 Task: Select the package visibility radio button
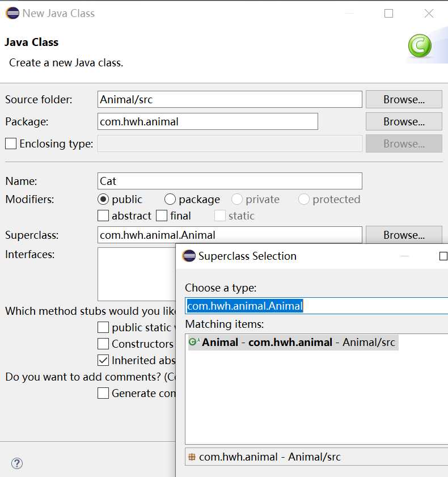click(x=170, y=199)
